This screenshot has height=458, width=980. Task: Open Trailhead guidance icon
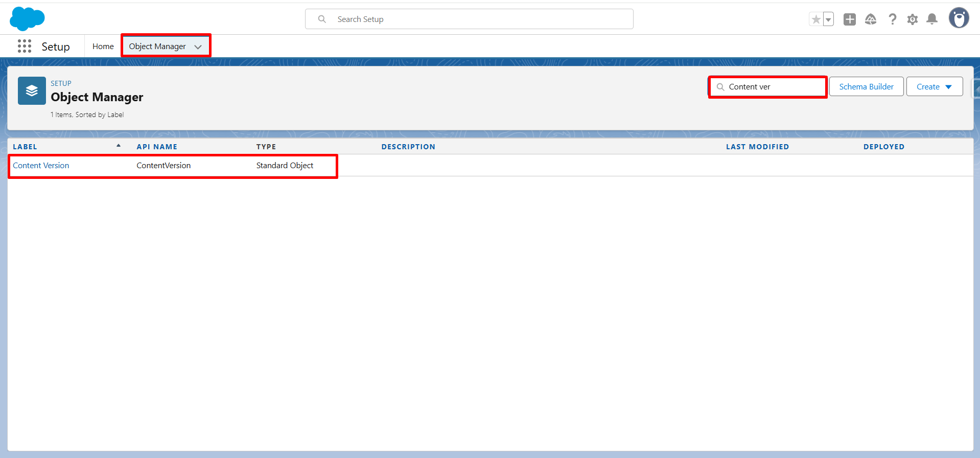(x=871, y=19)
